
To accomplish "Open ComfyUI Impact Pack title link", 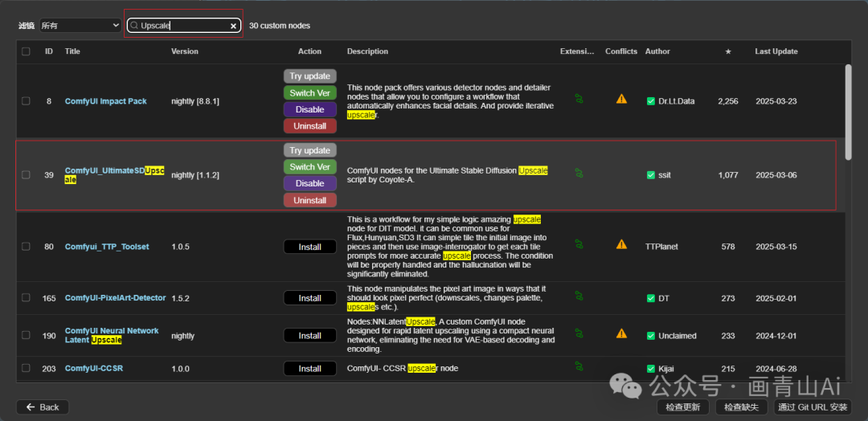I will click(106, 101).
